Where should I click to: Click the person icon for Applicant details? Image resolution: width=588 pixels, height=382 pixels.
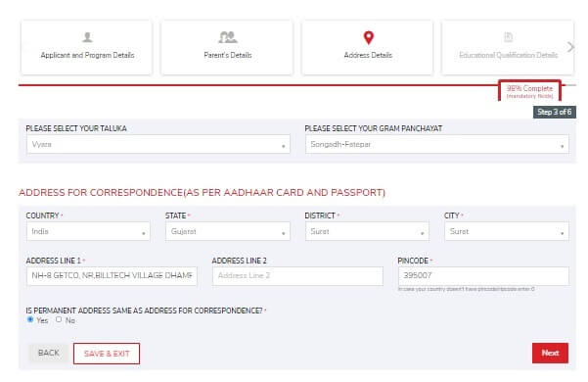point(87,37)
